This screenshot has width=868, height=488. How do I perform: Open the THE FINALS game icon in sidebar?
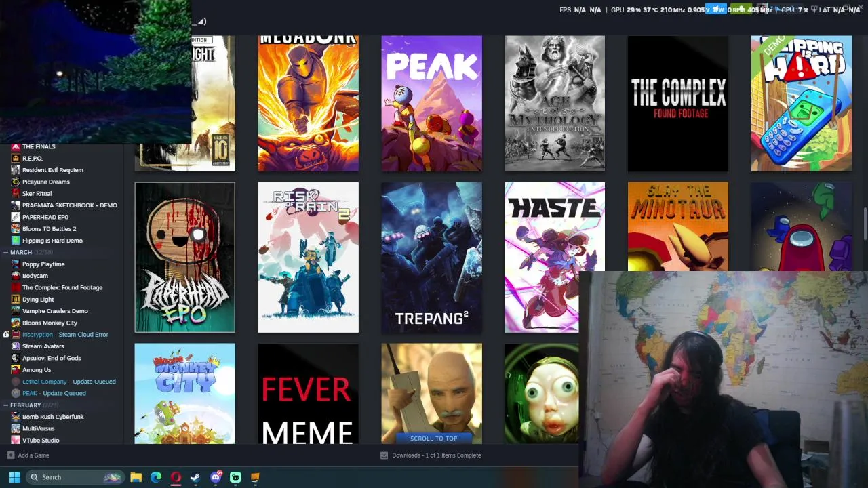tap(16, 146)
